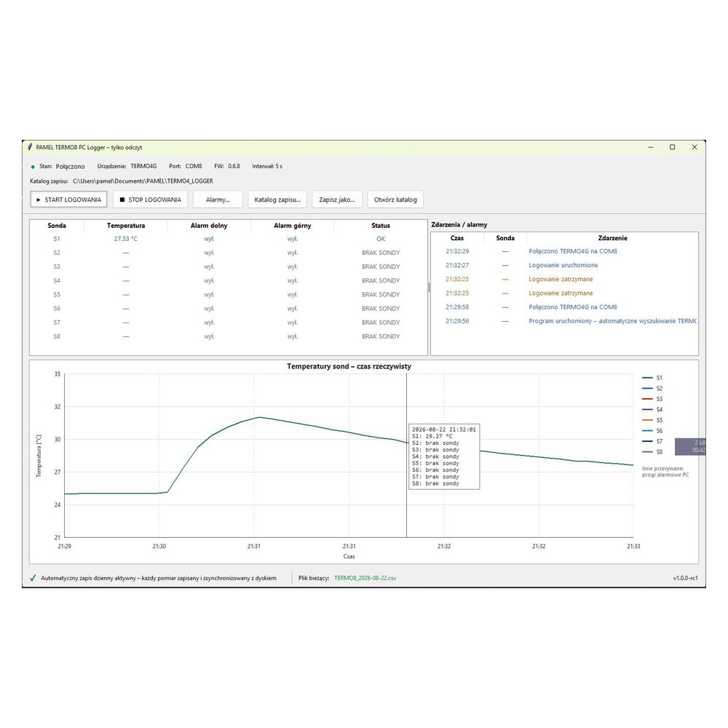Click the Zdarzenie column header
The width and height of the screenshot is (728, 728).
click(x=612, y=238)
